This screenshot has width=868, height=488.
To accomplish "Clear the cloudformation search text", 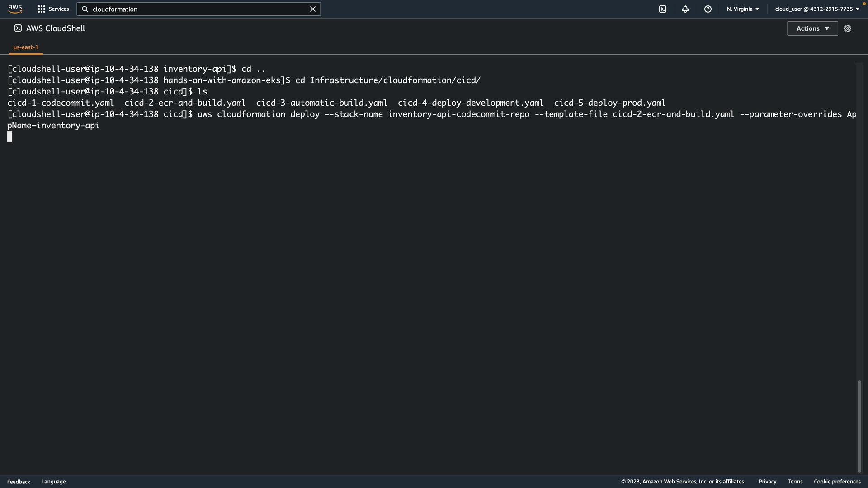I will point(312,9).
